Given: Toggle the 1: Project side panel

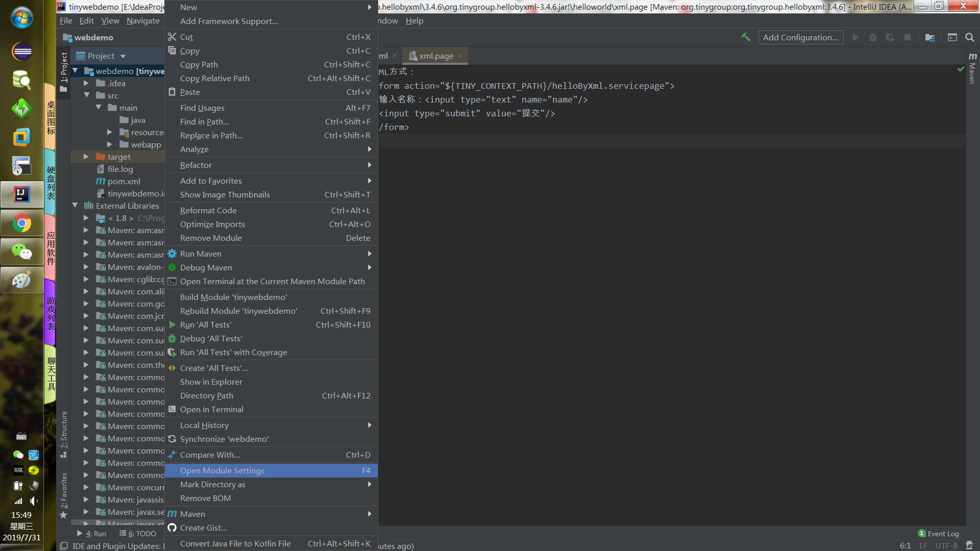Looking at the screenshot, I should tap(64, 70).
